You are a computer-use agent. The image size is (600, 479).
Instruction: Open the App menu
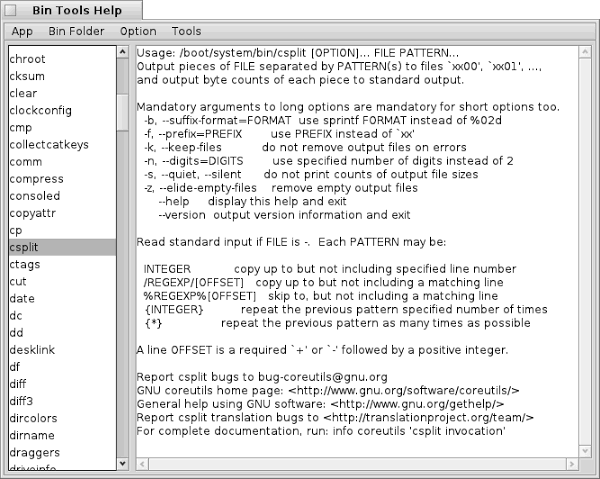[x=22, y=31]
